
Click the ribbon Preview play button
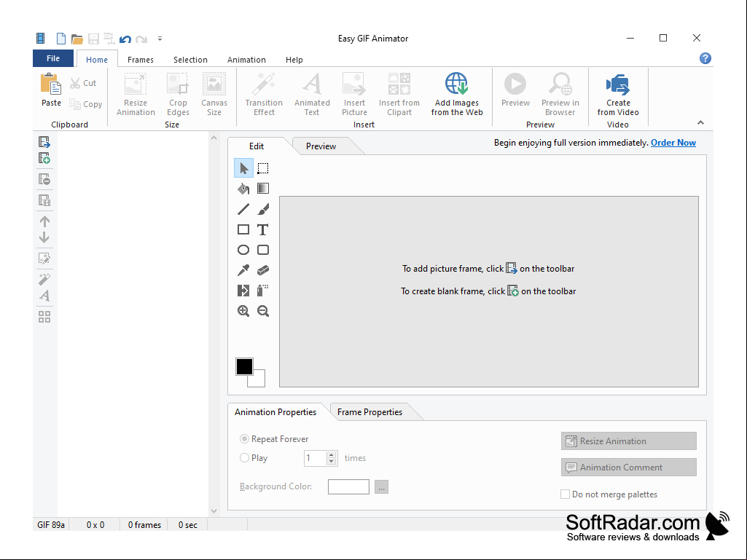coord(515,90)
